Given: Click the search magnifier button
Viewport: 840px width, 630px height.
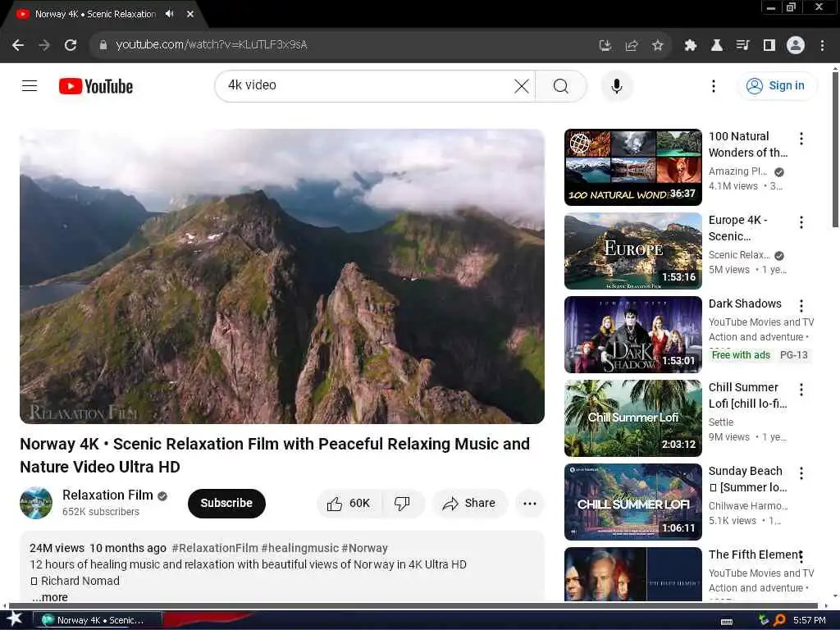Looking at the screenshot, I should pos(561,85).
